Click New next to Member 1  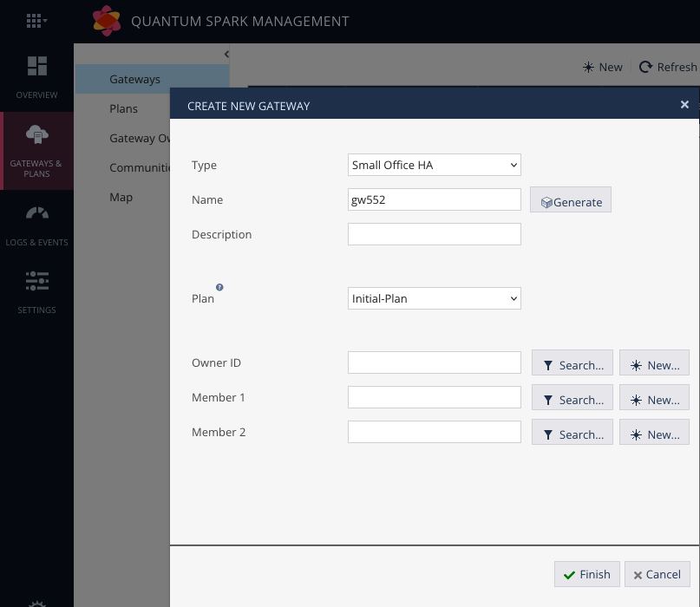click(654, 398)
